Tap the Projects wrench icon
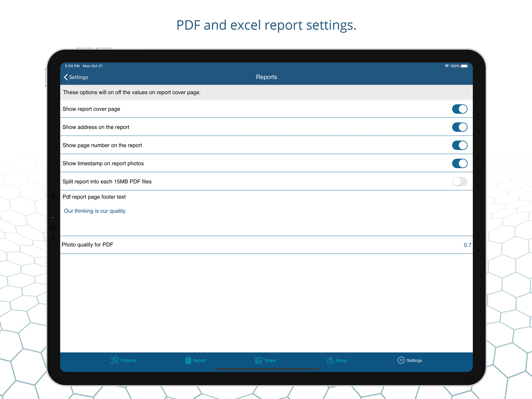 coord(115,360)
